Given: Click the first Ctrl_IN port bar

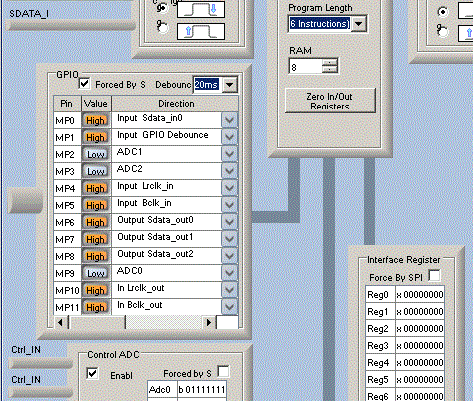Looking at the screenshot, I should click(40, 363).
